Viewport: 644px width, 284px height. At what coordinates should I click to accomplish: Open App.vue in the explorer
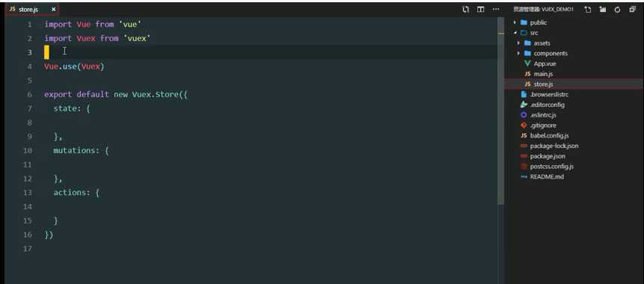[x=545, y=64]
